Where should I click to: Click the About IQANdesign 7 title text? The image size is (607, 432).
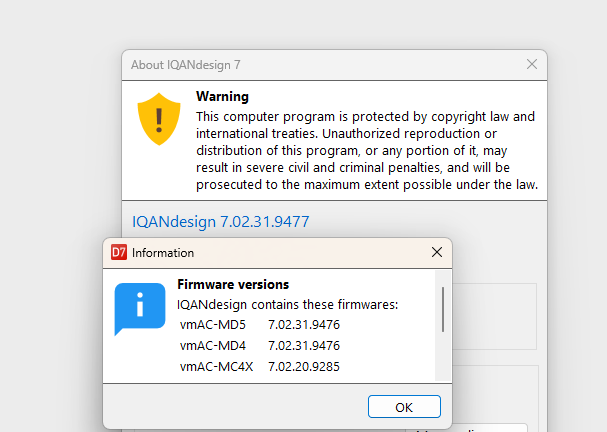point(185,65)
